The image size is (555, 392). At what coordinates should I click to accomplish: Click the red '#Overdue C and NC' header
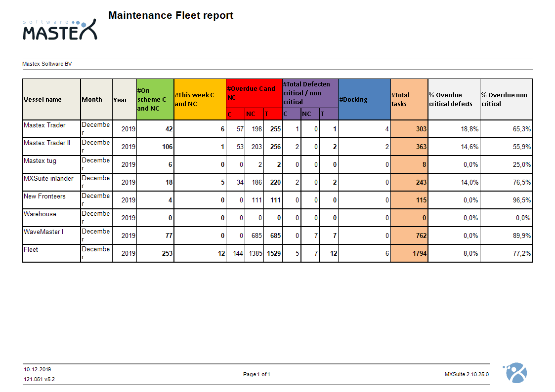coord(254,93)
